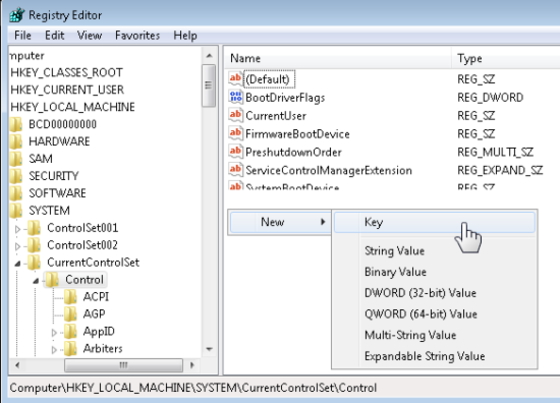The image size is (560, 403).
Task: Choose Key from the New submenu
Action: 434,222
